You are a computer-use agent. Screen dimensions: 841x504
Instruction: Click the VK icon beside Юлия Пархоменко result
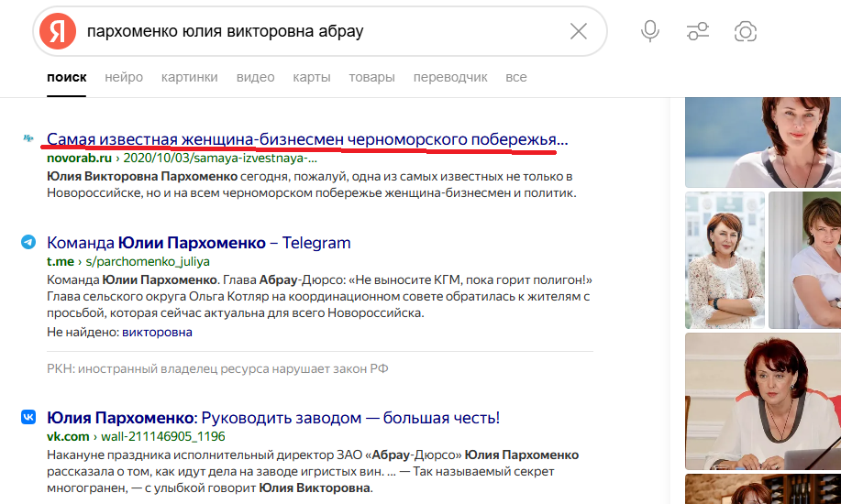28,417
